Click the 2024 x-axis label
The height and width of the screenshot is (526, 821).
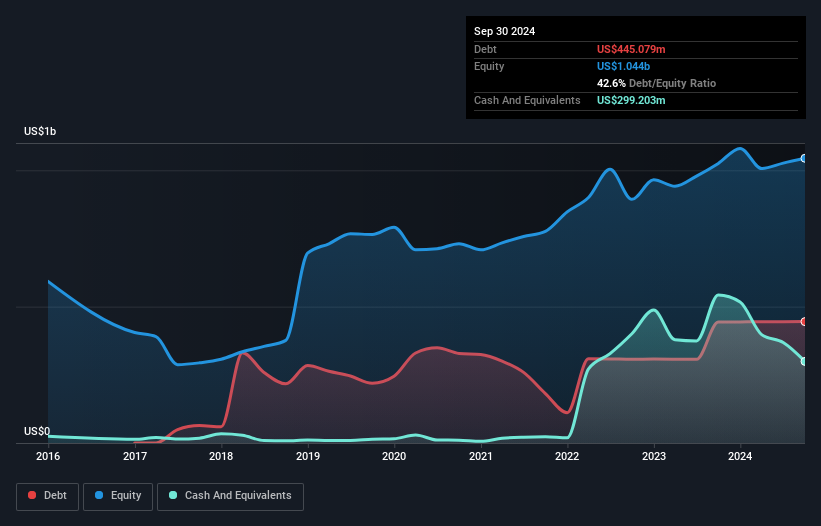tap(740, 456)
